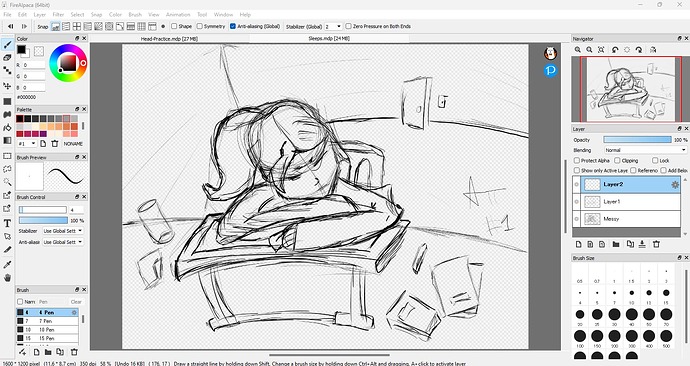Pick the Hand pan tool
Viewport: 690px width, 366px height.
point(7,278)
